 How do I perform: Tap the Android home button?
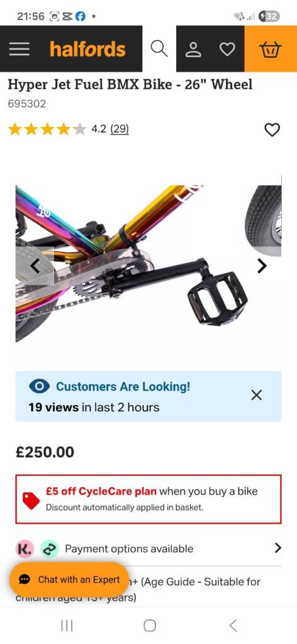tap(150, 626)
